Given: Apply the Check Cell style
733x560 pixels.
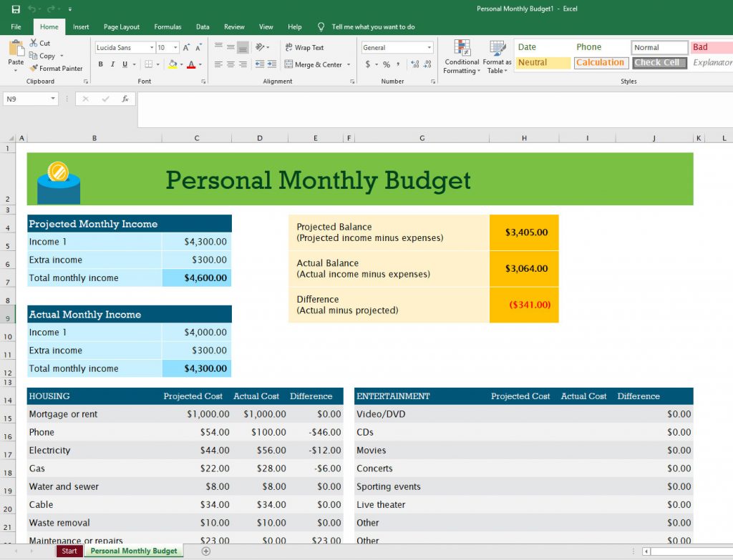Looking at the screenshot, I should 659,63.
